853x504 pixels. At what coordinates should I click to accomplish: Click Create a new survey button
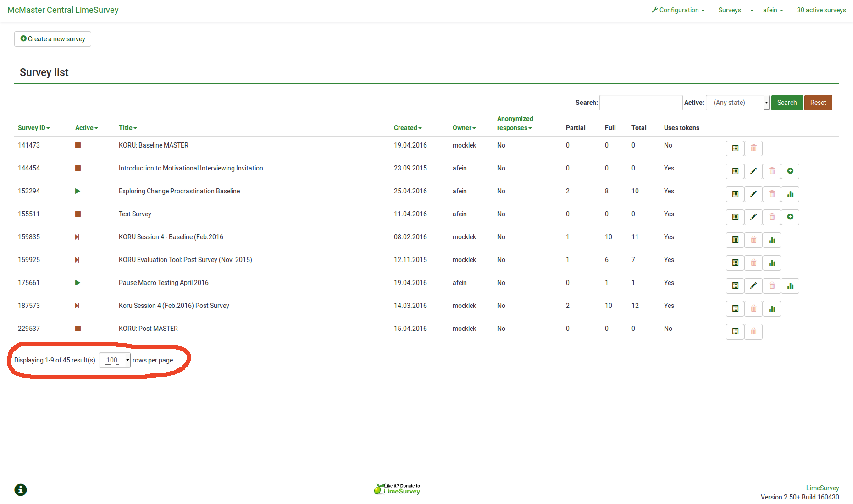[53, 39]
